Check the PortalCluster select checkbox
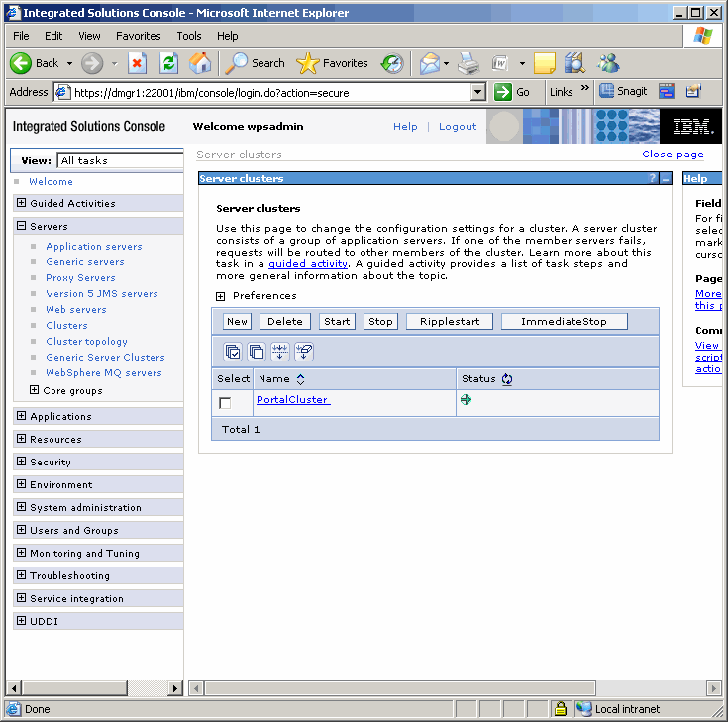Image resolution: width=728 pixels, height=722 pixels. tap(225, 403)
